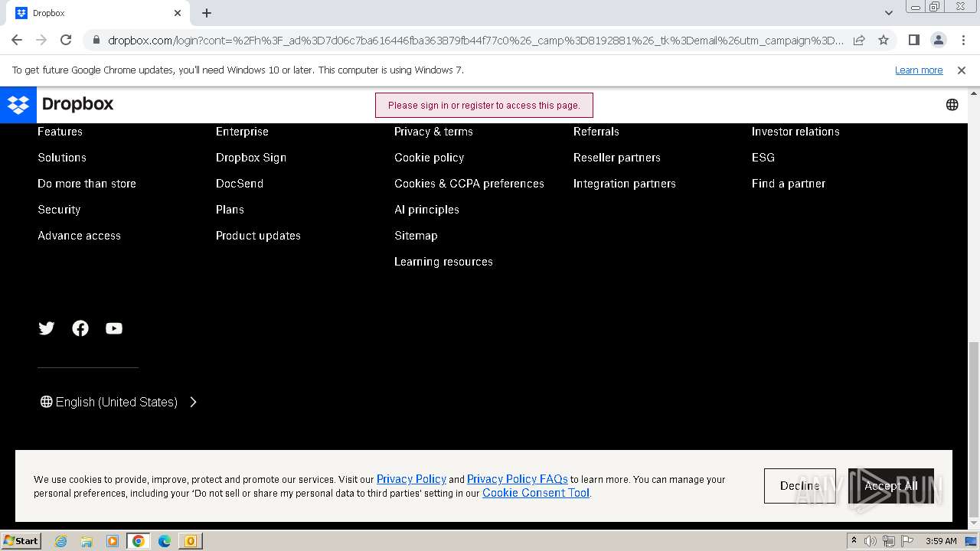Viewport: 980px width, 551px height.
Task: Reload the page
Action: click(66, 40)
